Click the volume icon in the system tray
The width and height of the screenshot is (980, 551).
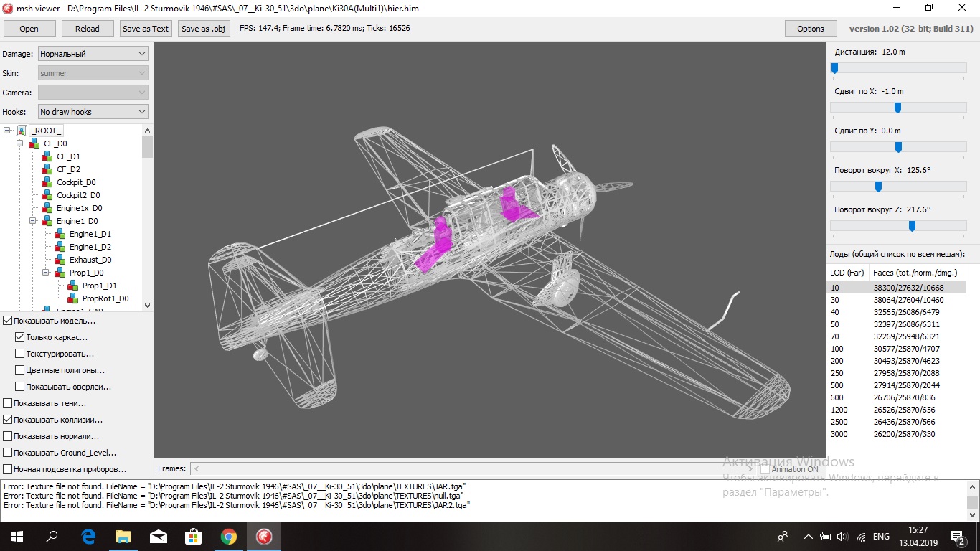click(x=842, y=537)
